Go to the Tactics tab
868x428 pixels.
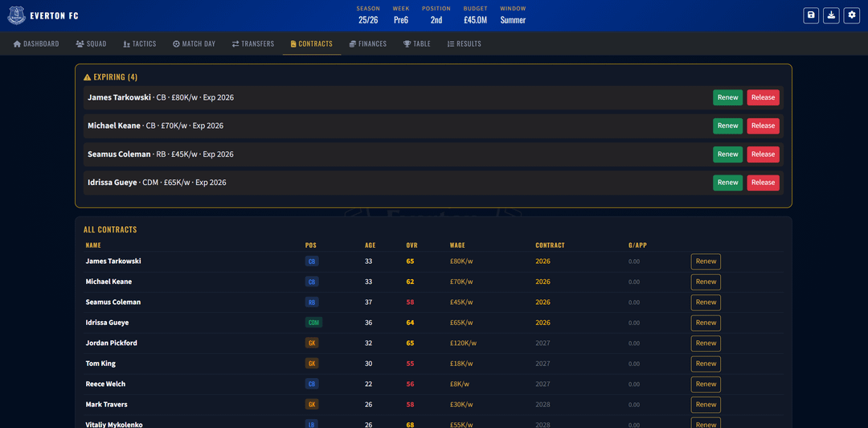139,43
